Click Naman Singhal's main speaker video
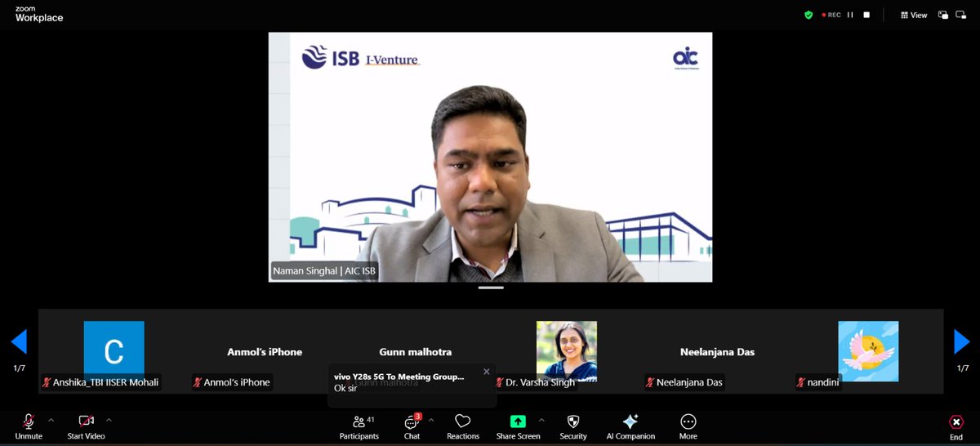The image size is (980, 446). pyautogui.click(x=490, y=157)
